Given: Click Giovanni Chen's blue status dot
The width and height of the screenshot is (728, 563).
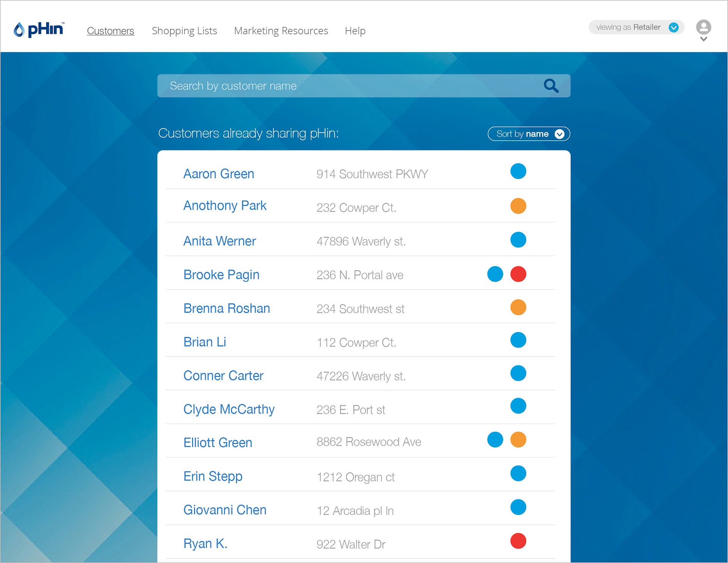Looking at the screenshot, I should 518,507.
